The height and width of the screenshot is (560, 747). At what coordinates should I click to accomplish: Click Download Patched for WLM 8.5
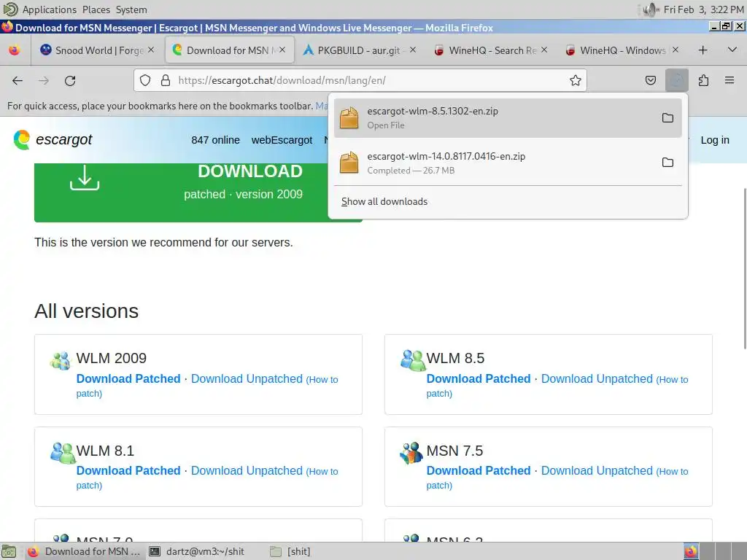click(479, 378)
